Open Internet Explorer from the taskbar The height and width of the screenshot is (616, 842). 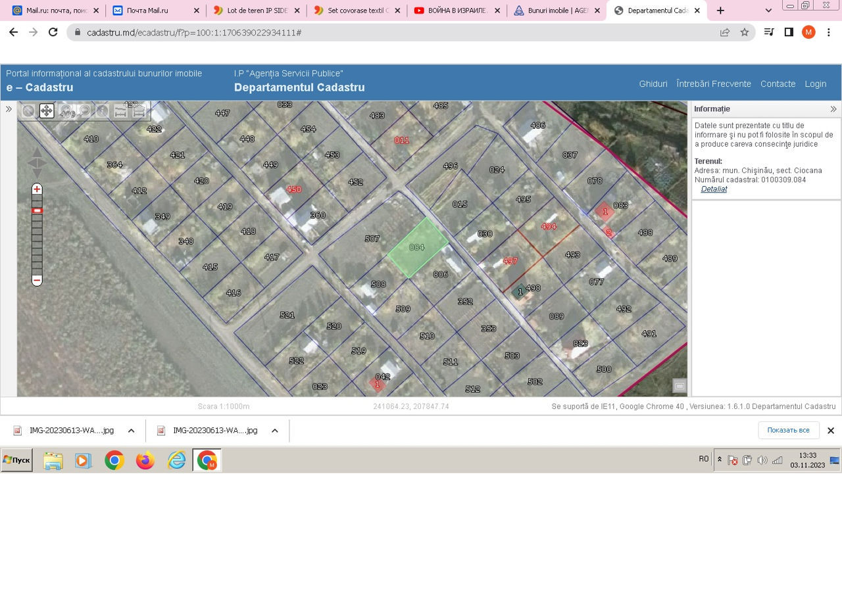click(x=176, y=461)
